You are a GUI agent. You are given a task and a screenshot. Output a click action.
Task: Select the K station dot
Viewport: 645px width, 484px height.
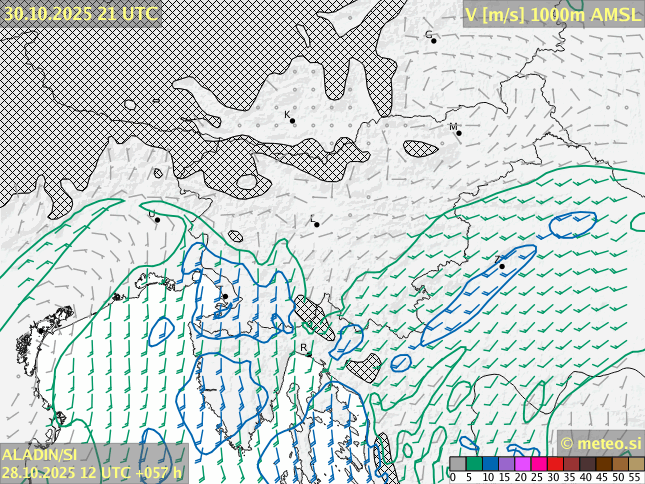(293, 121)
